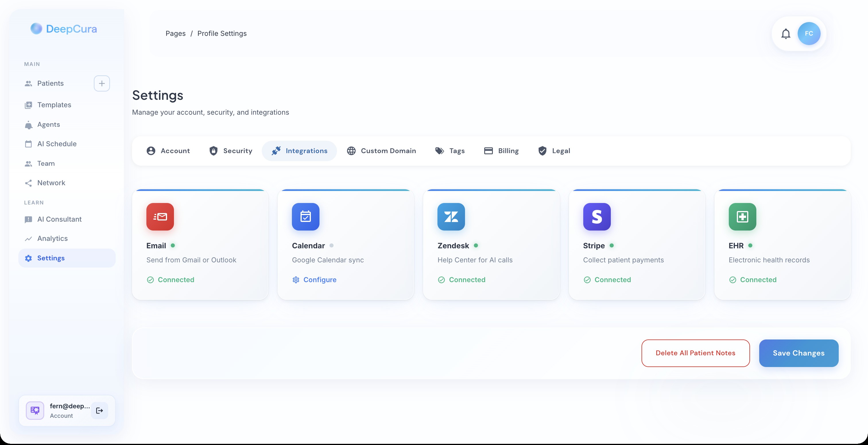Image resolution: width=868 pixels, height=445 pixels.
Task: Click the Stripe card title
Action: pyautogui.click(x=594, y=246)
